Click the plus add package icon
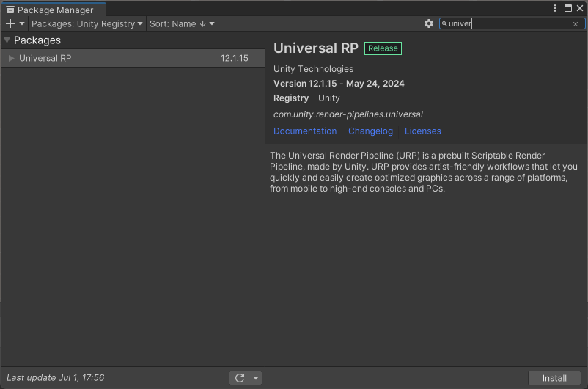Image resolution: width=588 pixels, height=389 pixels. tap(10, 23)
